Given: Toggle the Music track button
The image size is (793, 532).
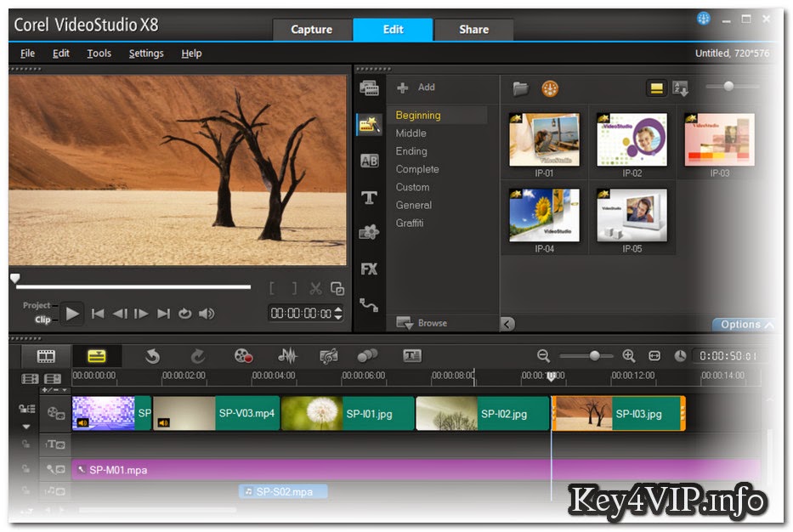Looking at the screenshot, I should coord(55,491).
